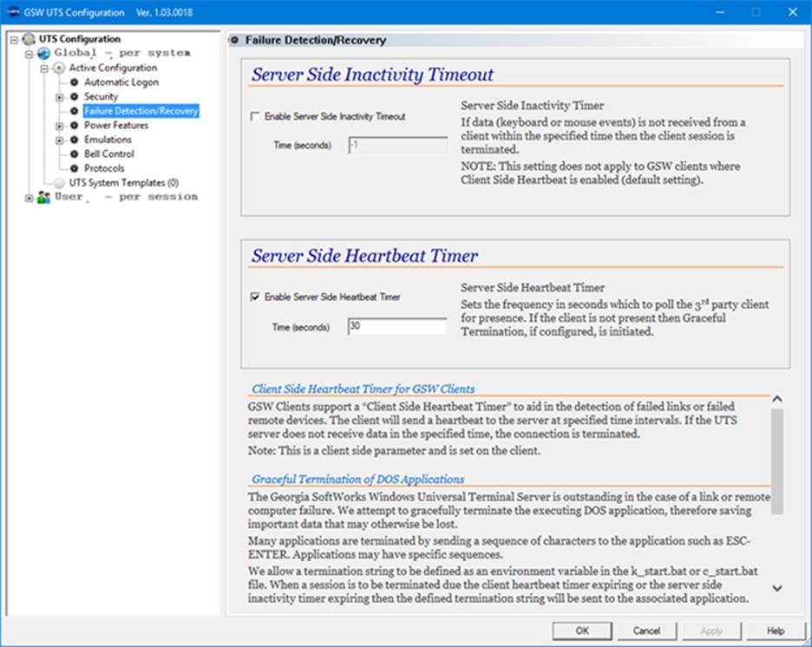Select the User - per session label

tap(126, 197)
